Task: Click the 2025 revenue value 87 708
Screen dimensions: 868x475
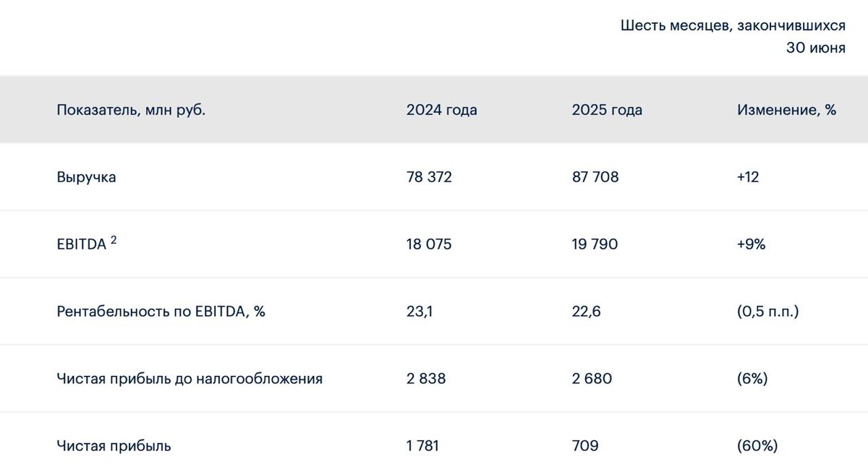Action: click(595, 177)
